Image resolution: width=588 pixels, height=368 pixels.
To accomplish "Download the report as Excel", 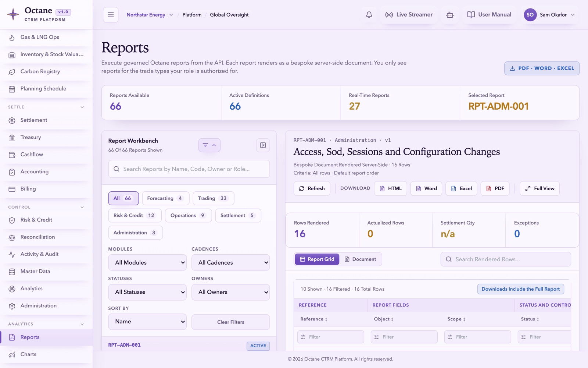I will click(461, 188).
